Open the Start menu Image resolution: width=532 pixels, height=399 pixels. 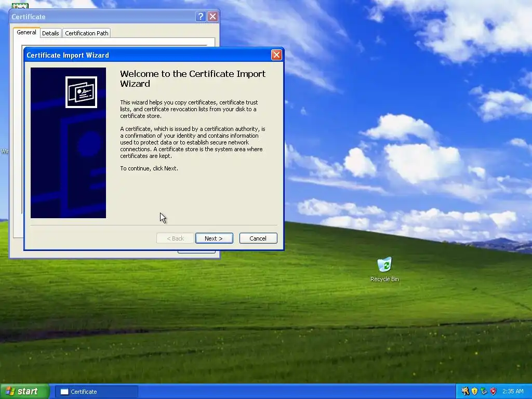click(x=24, y=391)
